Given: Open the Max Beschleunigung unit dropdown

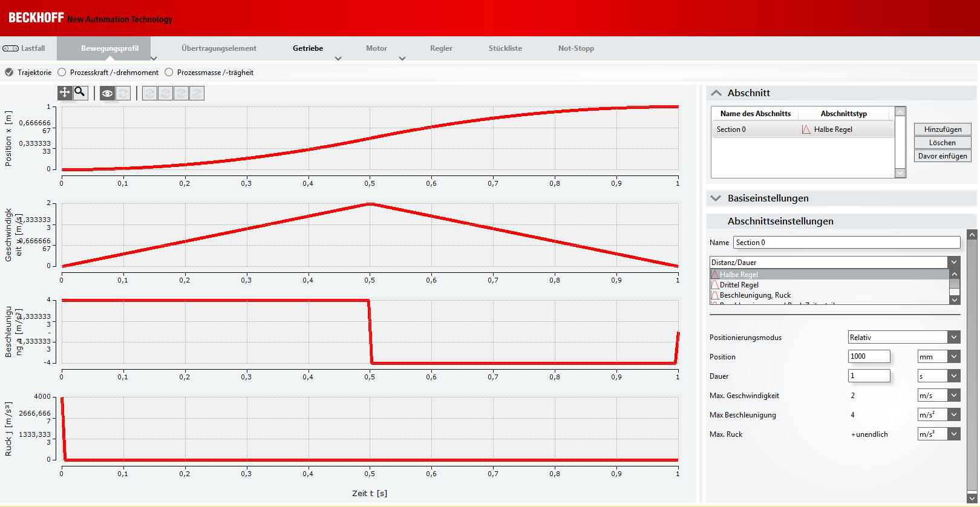Looking at the screenshot, I should coord(954,415).
